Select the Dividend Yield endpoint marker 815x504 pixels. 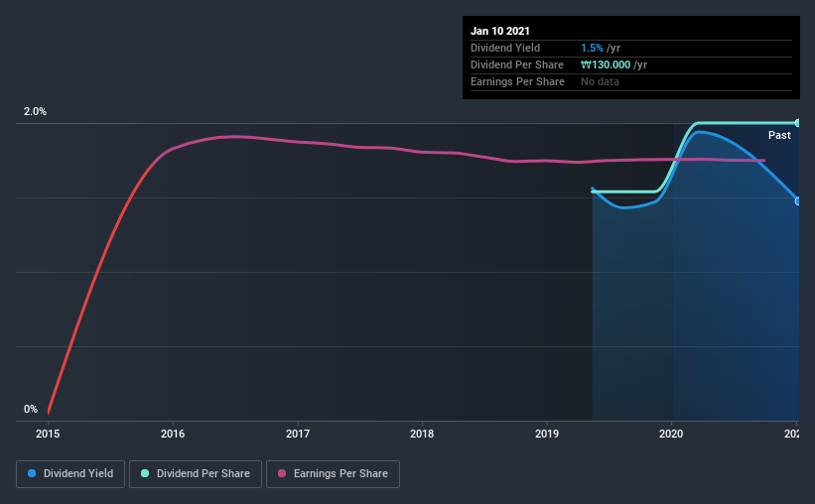(798, 201)
